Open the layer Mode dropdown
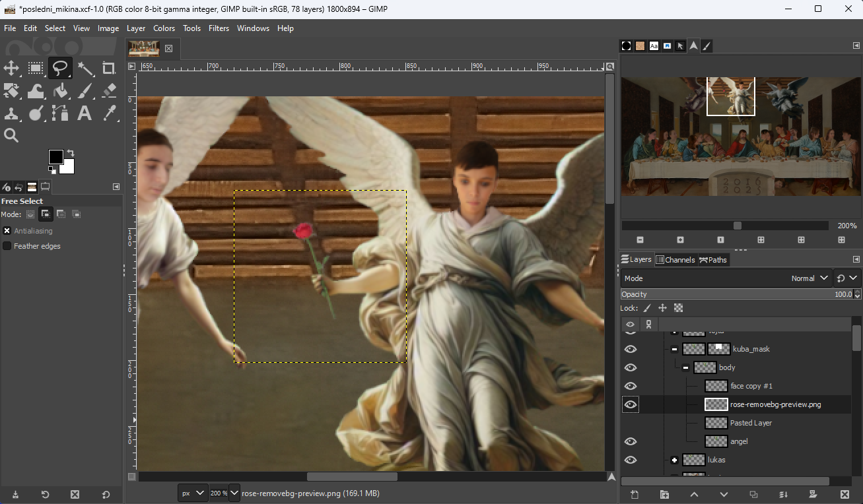This screenshot has height=504, width=863. coord(726,278)
